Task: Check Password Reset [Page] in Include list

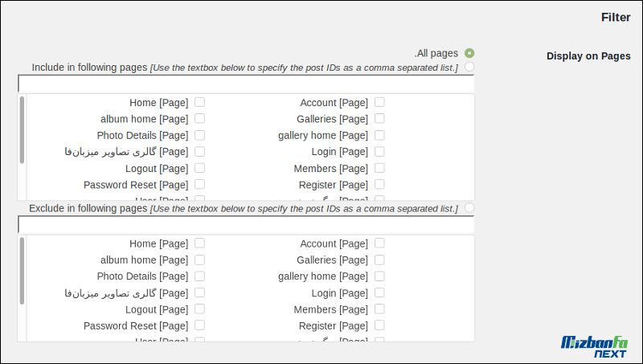Action: click(x=199, y=185)
